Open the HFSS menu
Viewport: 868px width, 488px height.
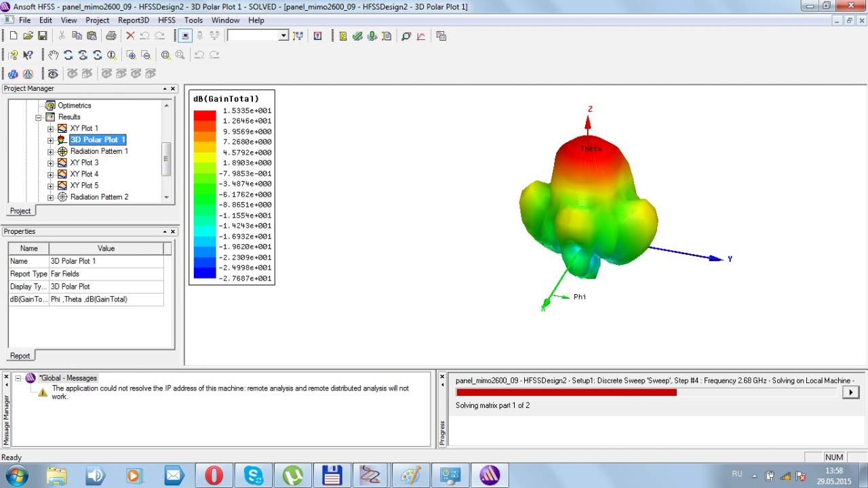coord(166,20)
